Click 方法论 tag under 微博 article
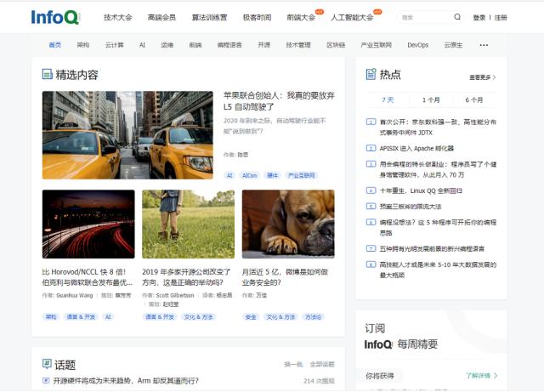This screenshot has width=544, height=392. tap(313, 316)
